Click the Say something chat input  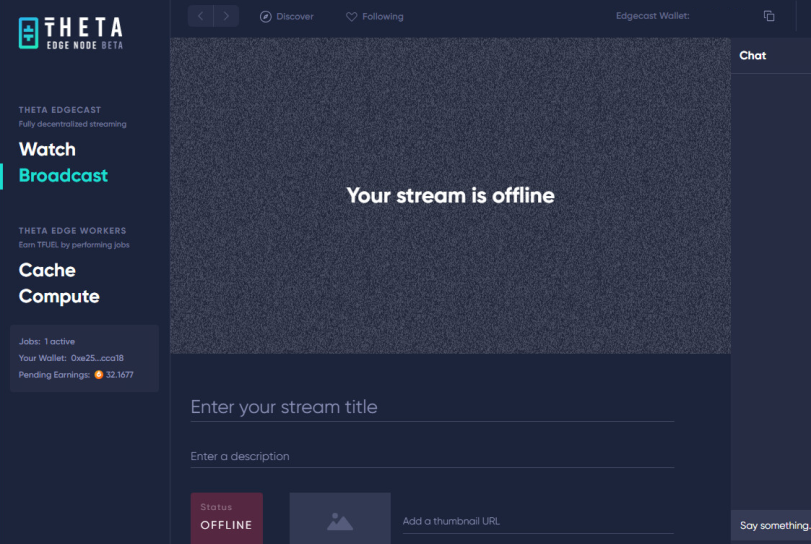[771, 525]
